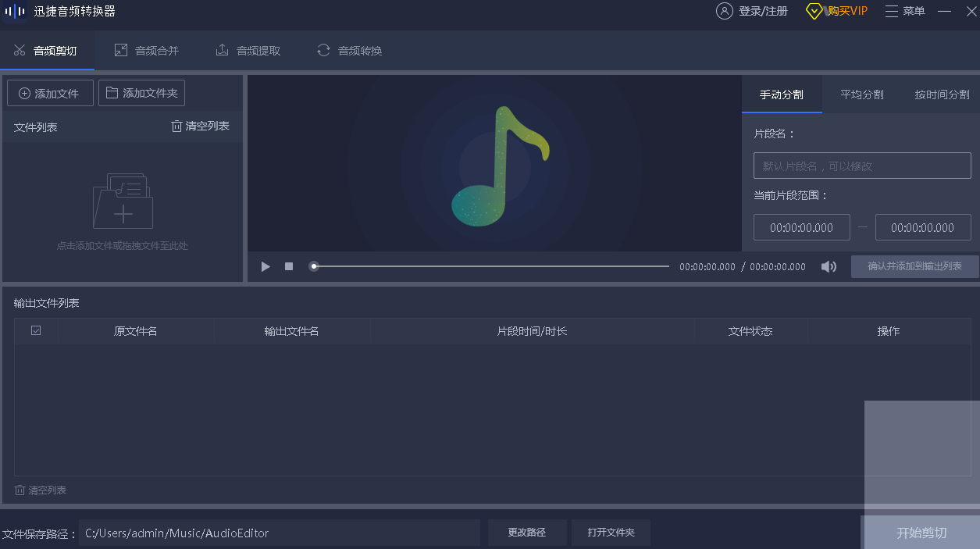Viewport: 980px width, 549px height.
Task: Click 更改路径 to change save path
Action: coord(527,533)
